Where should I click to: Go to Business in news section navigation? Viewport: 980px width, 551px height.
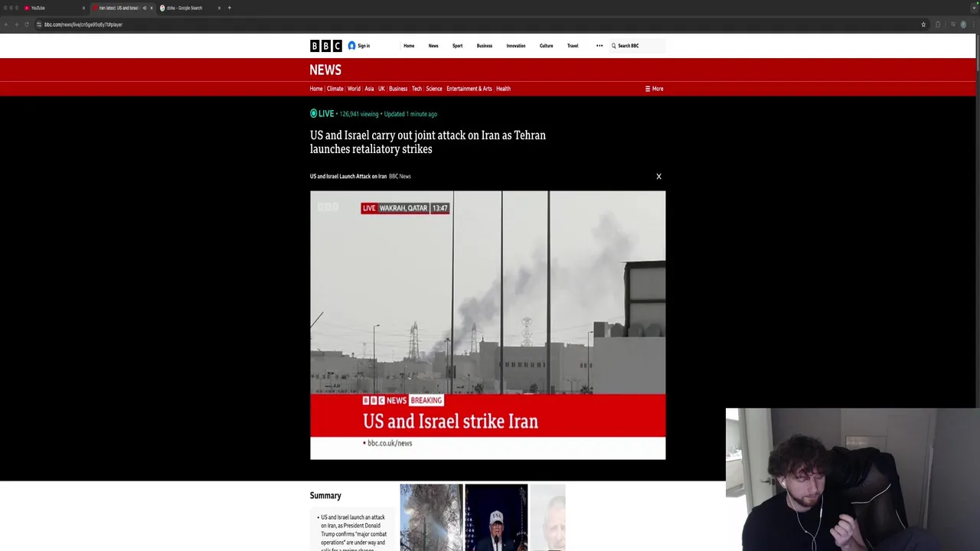click(x=398, y=89)
